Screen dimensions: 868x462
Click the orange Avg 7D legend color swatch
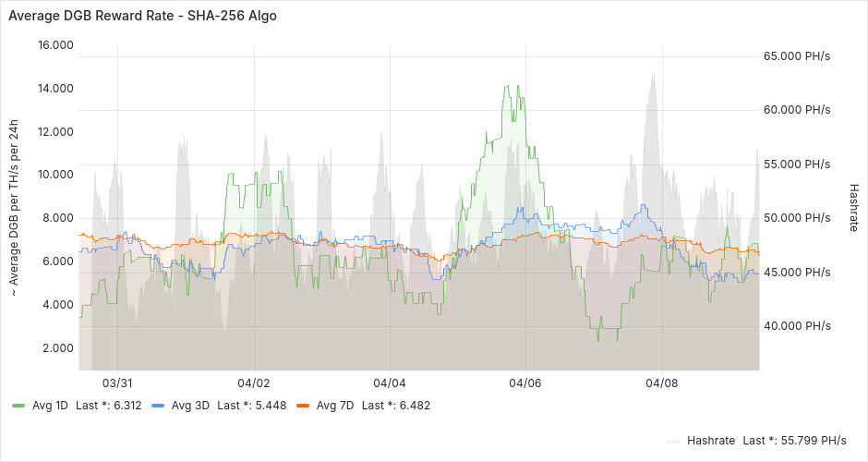302,406
